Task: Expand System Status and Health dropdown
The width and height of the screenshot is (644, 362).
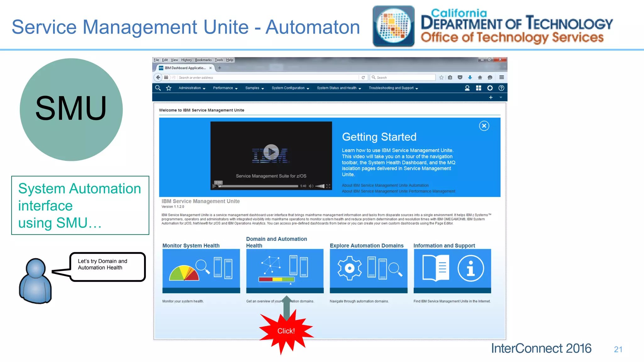Action: click(339, 88)
